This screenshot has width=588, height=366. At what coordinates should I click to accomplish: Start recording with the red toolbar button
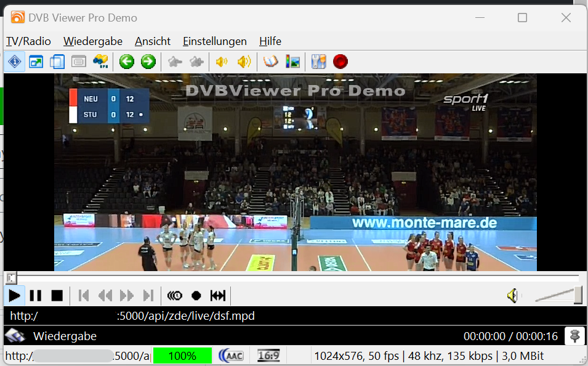[340, 62]
